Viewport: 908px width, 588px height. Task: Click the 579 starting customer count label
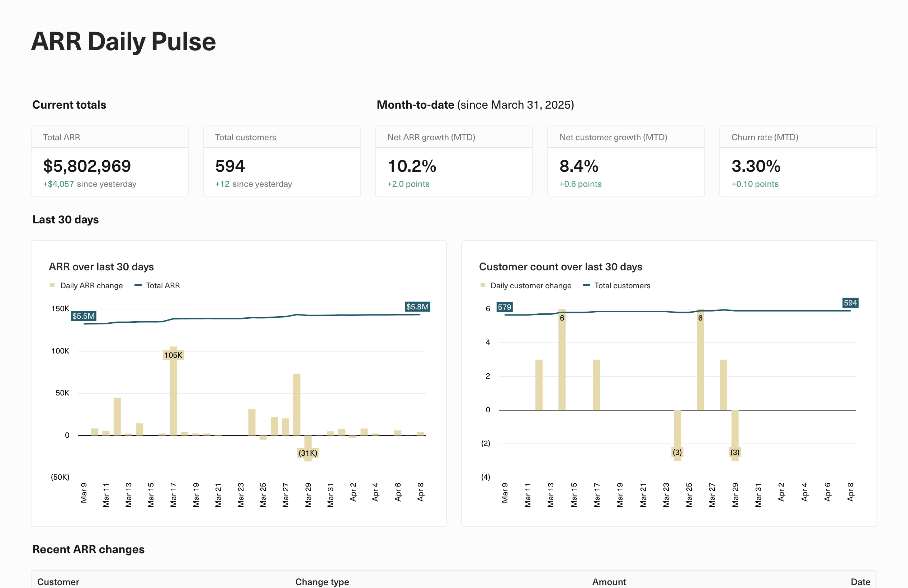click(504, 307)
